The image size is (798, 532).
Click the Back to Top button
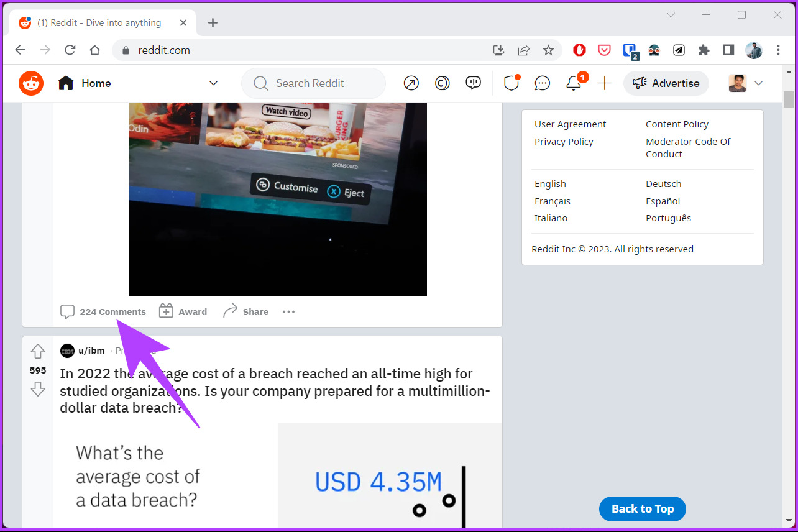[642, 508]
